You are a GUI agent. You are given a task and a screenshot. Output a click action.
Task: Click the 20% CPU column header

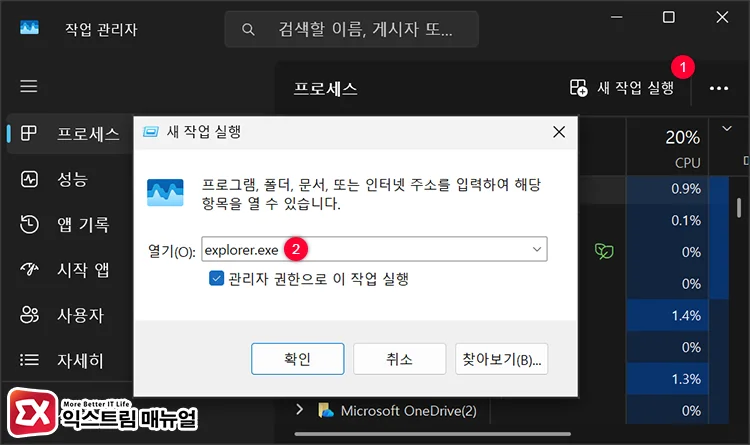[x=667, y=147]
